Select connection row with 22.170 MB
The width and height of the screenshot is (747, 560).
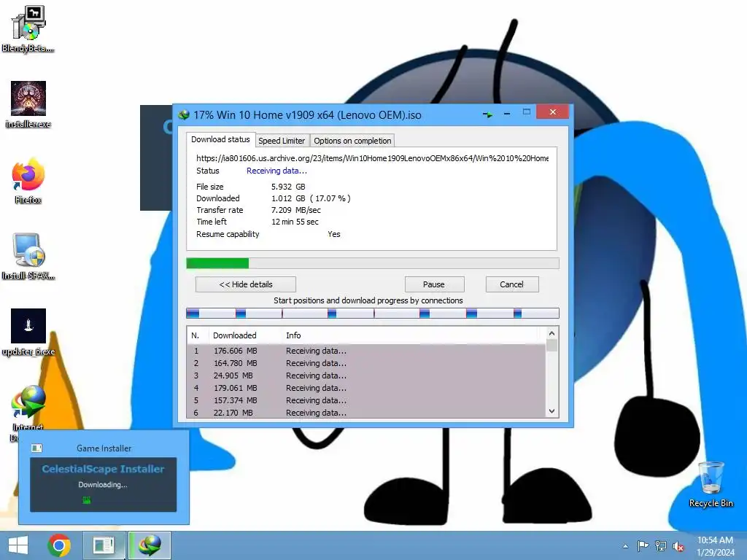[366, 413]
